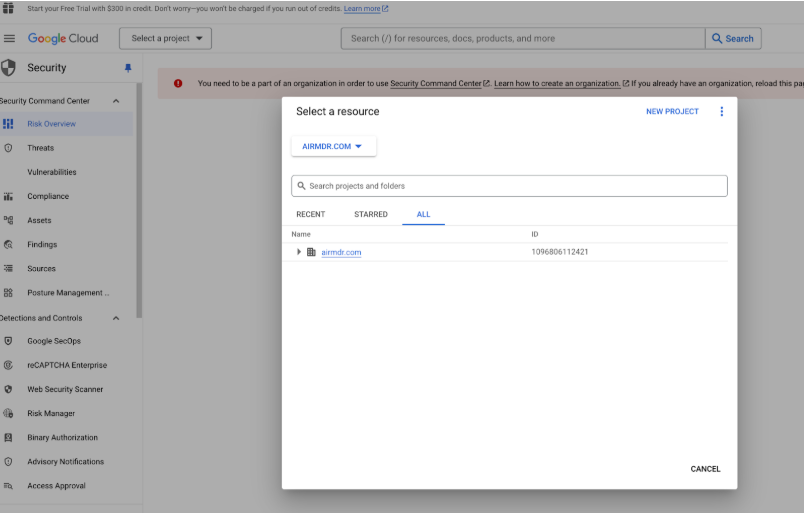
Task: Open Risk Manager in sidebar
Action: 51,413
